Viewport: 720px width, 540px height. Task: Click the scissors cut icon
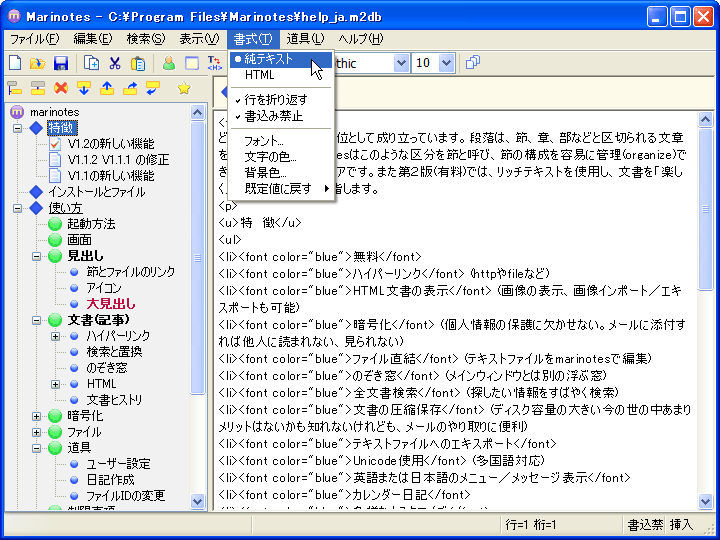tap(114, 63)
